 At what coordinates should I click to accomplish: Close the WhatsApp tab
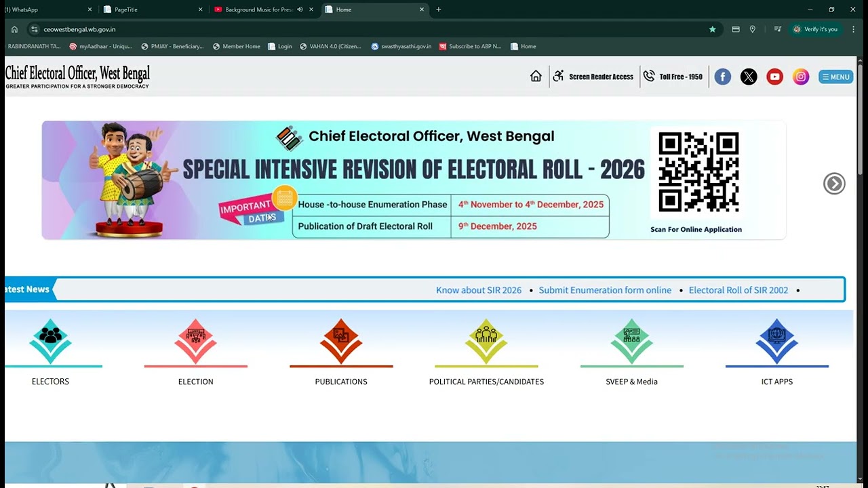(90, 9)
